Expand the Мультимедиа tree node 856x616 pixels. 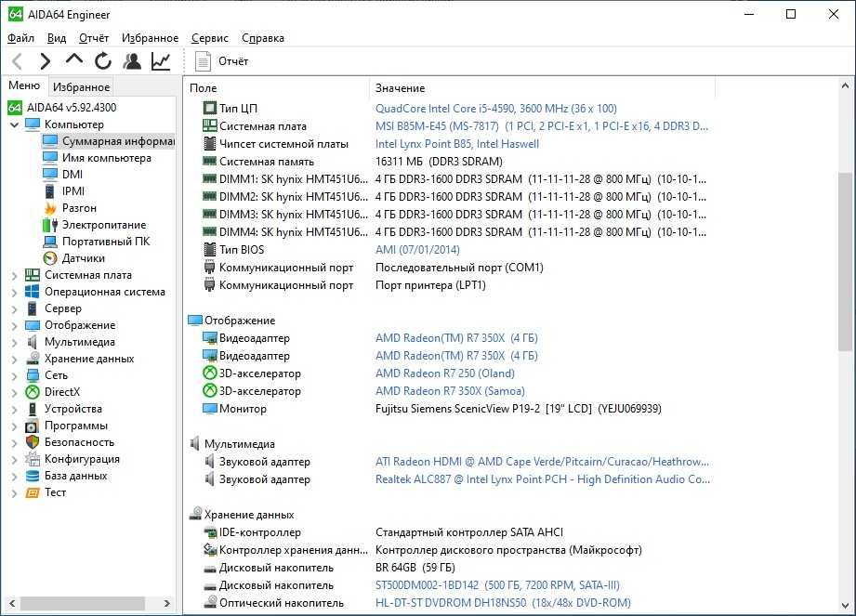14,342
